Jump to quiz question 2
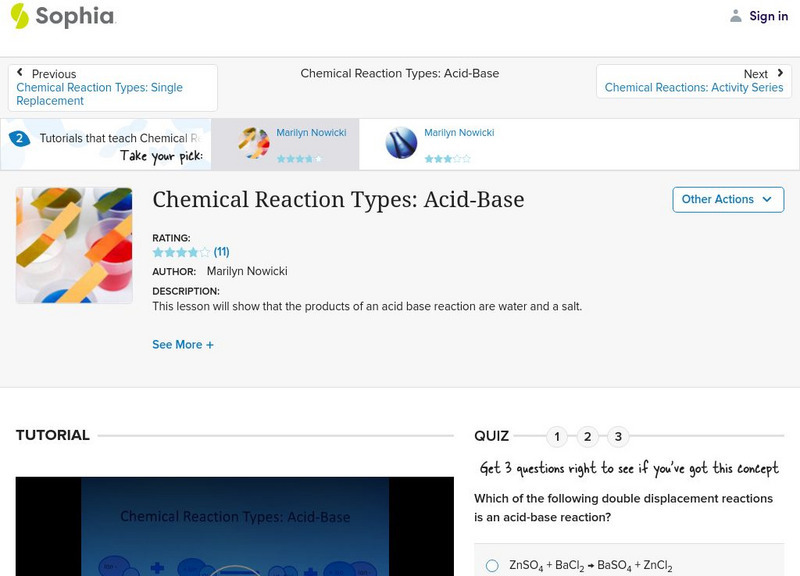Screen dimensions: 800x576 point(587,435)
